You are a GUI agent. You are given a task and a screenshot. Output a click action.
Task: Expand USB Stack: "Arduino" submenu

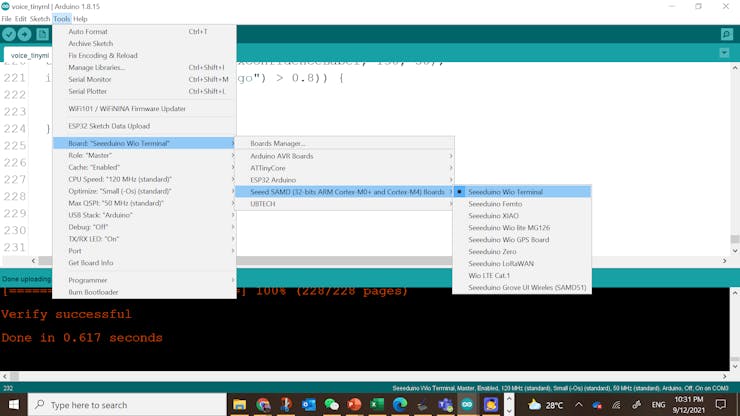pyautogui.click(x=144, y=215)
